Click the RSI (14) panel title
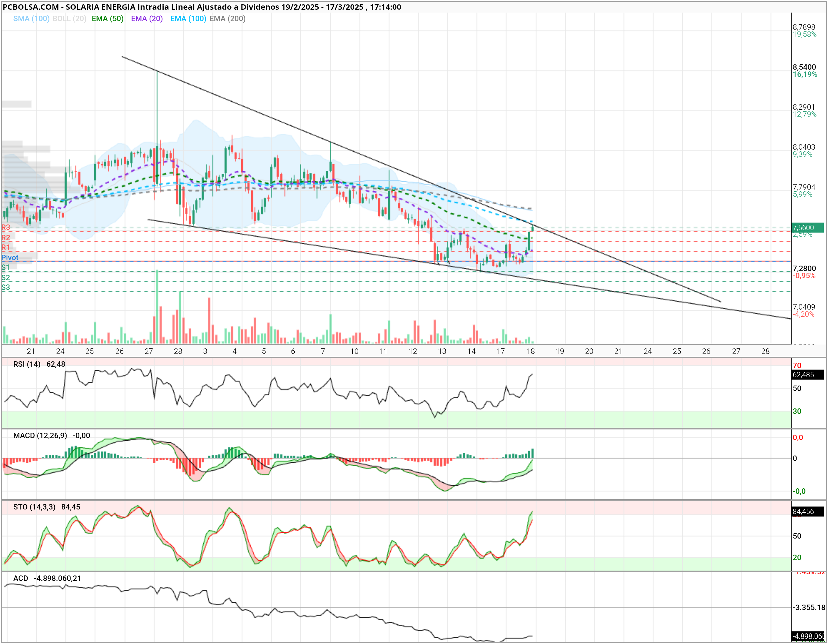The width and height of the screenshot is (828, 644). pyautogui.click(x=27, y=364)
